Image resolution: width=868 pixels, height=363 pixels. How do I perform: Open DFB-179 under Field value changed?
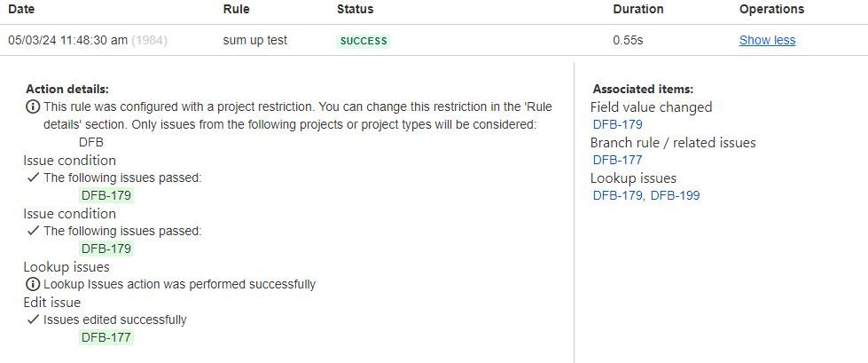(617, 124)
